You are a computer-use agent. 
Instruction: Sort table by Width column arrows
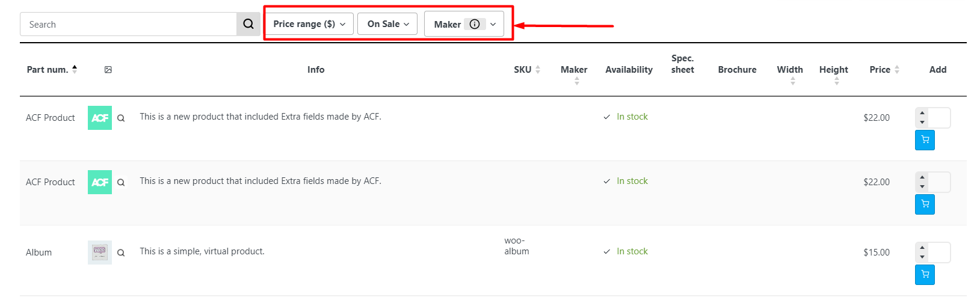pyautogui.click(x=793, y=81)
